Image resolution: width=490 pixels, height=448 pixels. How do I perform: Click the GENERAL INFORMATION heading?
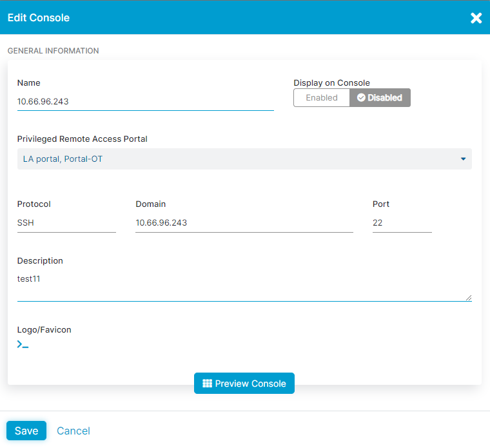[x=53, y=51]
